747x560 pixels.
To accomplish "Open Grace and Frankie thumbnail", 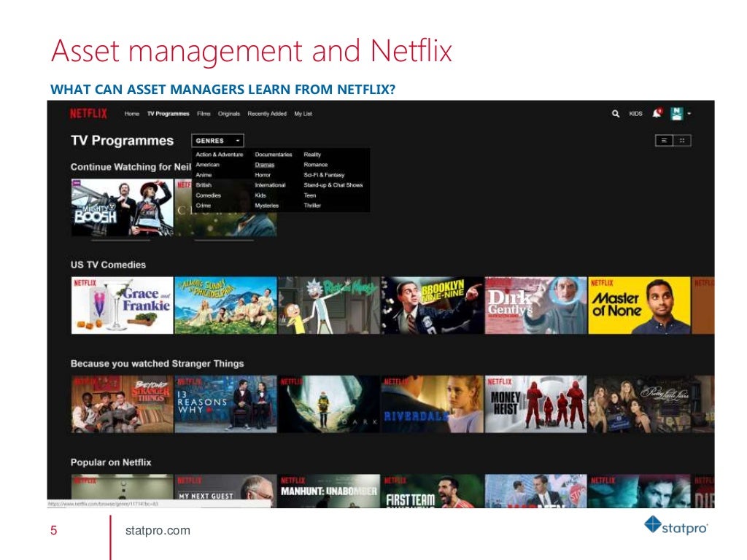I will (123, 306).
